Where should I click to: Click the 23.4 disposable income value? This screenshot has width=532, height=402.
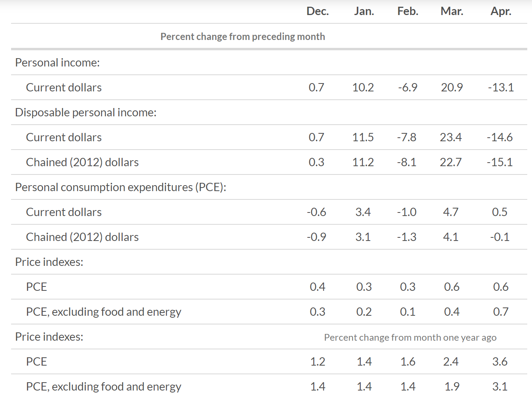coord(451,137)
